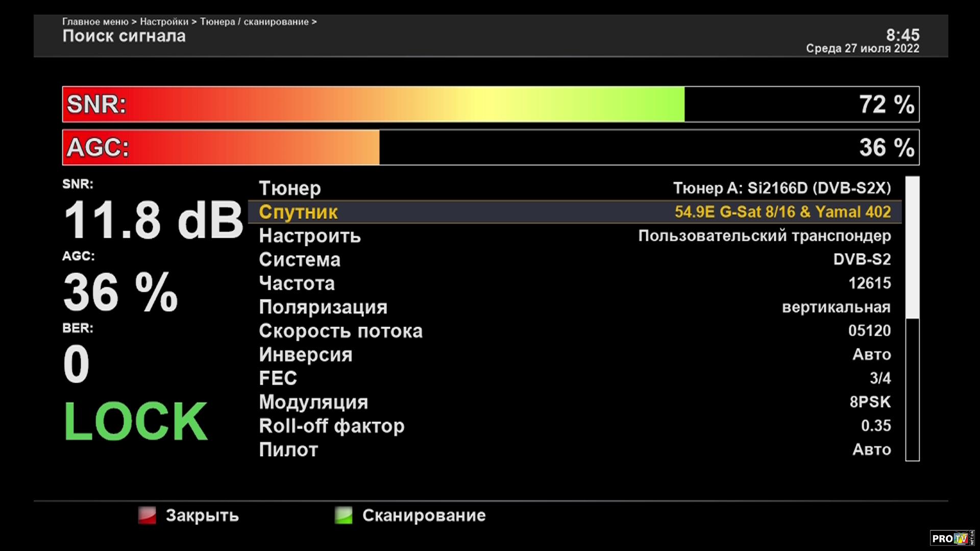Click the SNR signal level bar
Viewport: 980px width, 551px height.
click(x=490, y=104)
